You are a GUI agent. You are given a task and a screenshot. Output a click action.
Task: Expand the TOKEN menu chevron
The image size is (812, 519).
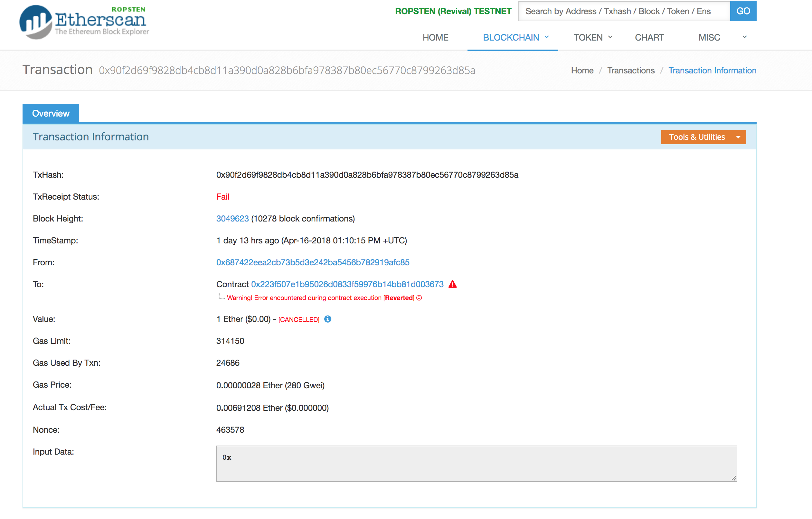610,37
